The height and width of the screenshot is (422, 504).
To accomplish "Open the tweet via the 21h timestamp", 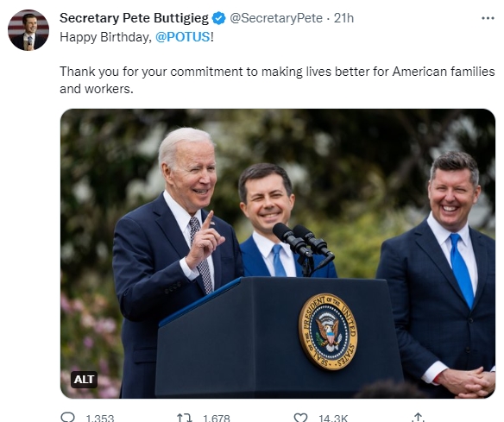I will [x=343, y=18].
